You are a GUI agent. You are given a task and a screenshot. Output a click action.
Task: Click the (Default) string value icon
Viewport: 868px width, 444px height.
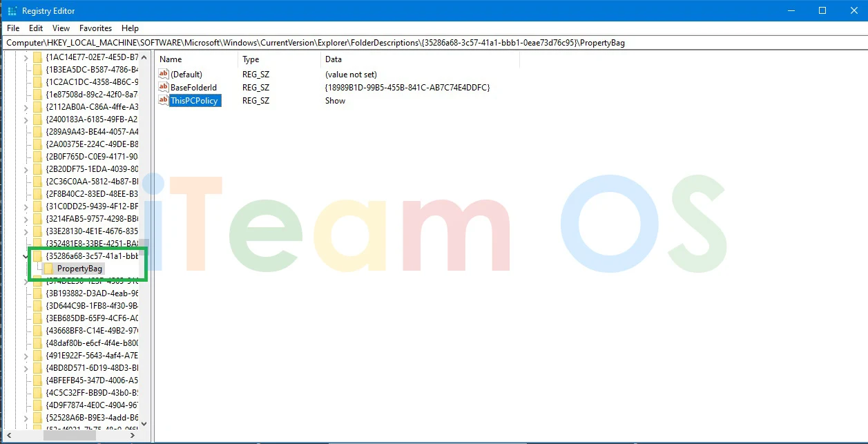point(164,74)
